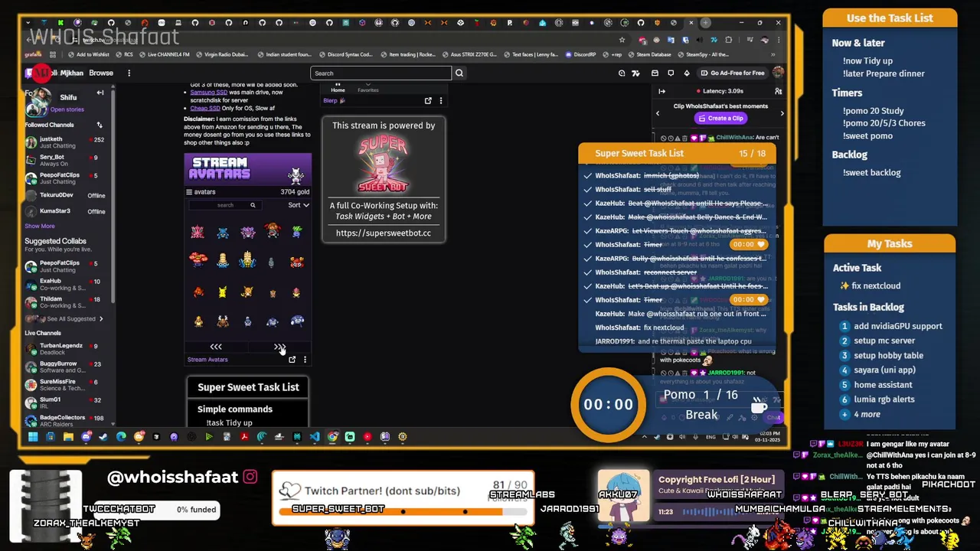980x551 pixels.
Task: Open the Cheap SSD link
Action: pyautogui.click(x=205, y=109)
